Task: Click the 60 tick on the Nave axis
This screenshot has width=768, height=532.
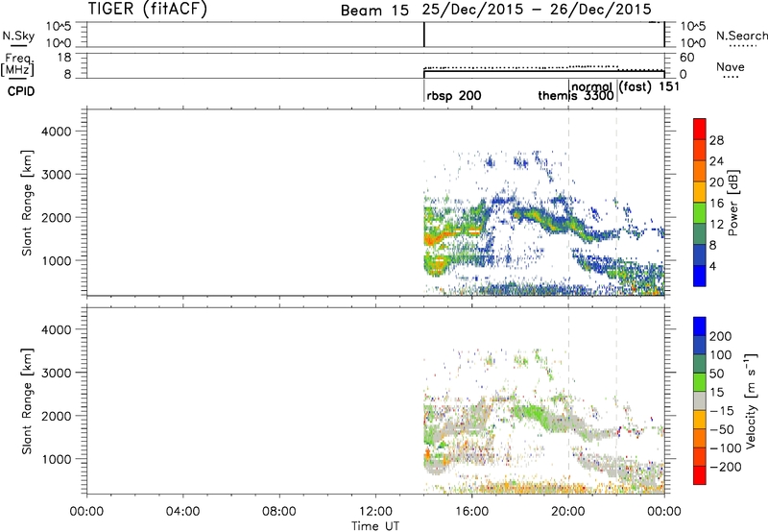Action: coord(687,58)
